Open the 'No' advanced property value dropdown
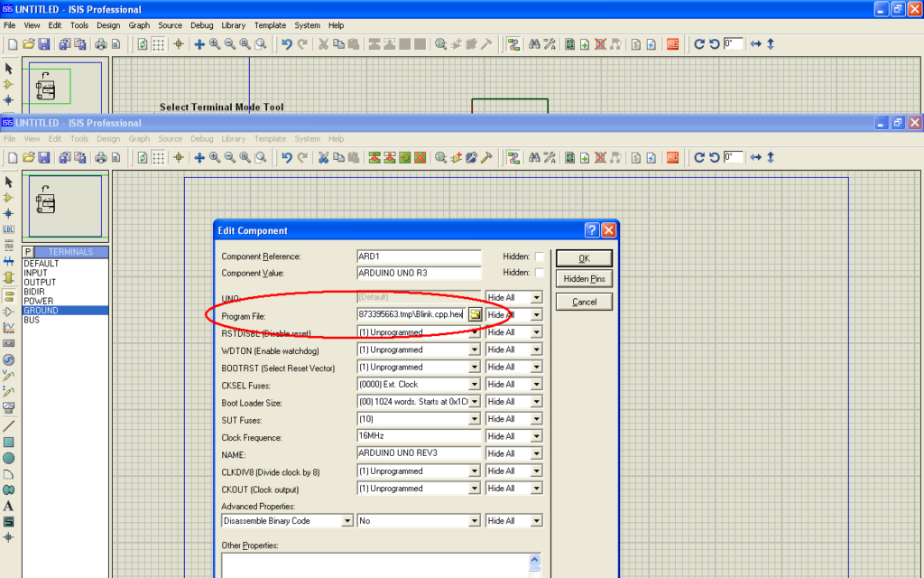Image resolution: width=924 pixels, height=578 pixels. tap(475, 521)
